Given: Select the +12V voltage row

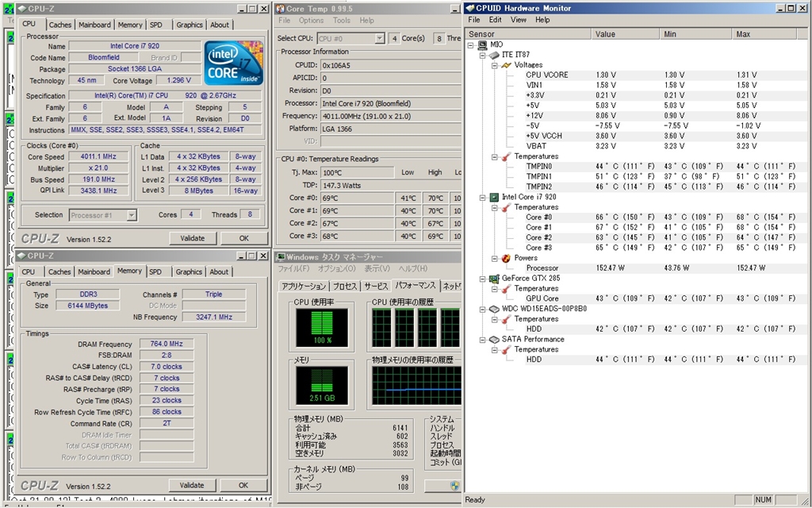Looking at the screenshot, I should [661, 116].
